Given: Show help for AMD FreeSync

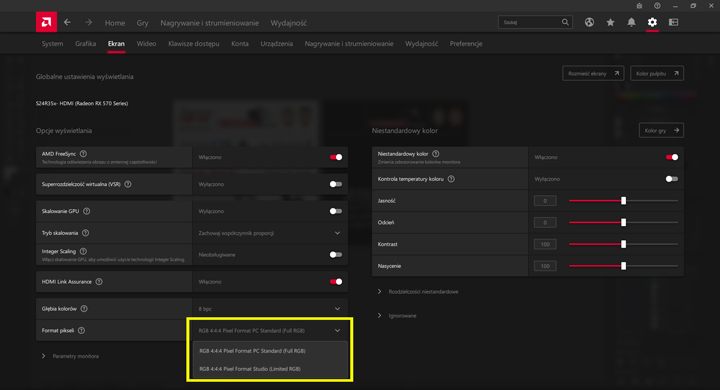Looking at the screenshot, I should (83, 154).
